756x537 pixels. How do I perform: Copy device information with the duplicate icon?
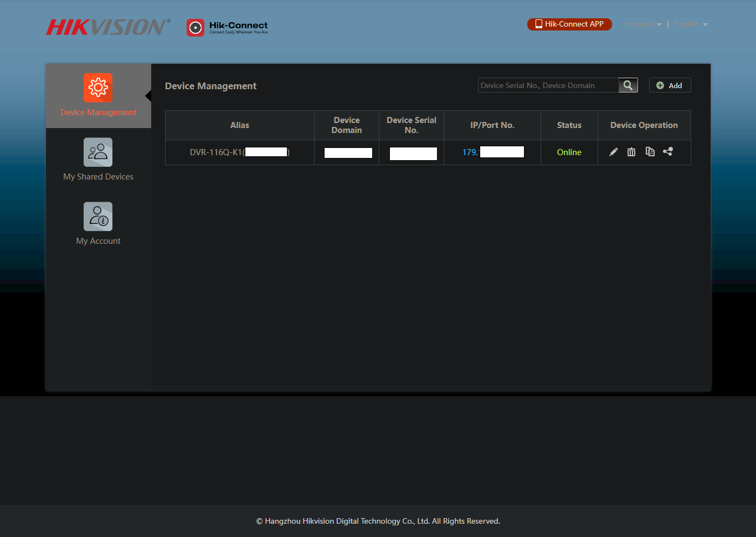tap(650, 151)
